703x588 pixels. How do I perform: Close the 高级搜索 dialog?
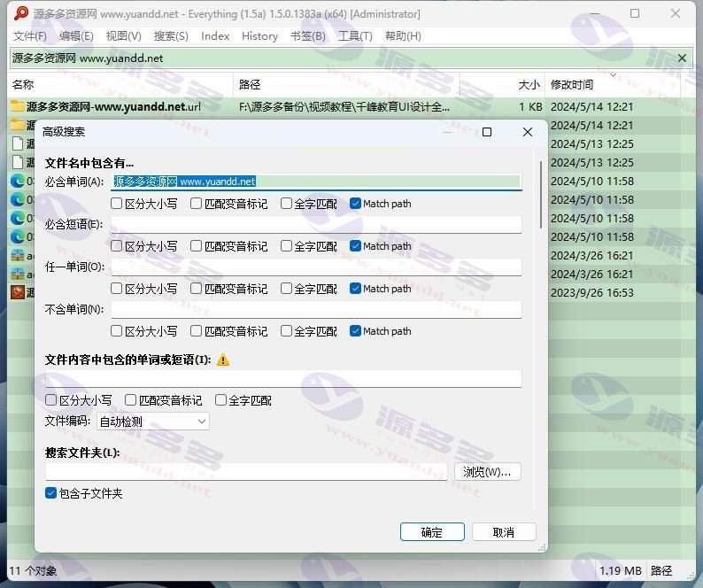[x=528, y=132]
